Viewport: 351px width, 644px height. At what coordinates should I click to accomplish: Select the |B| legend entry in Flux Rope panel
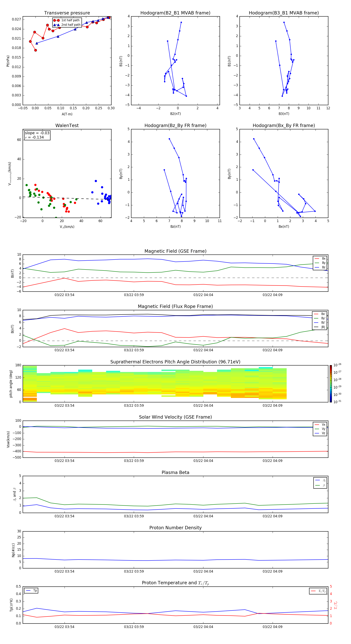(320, 327)
